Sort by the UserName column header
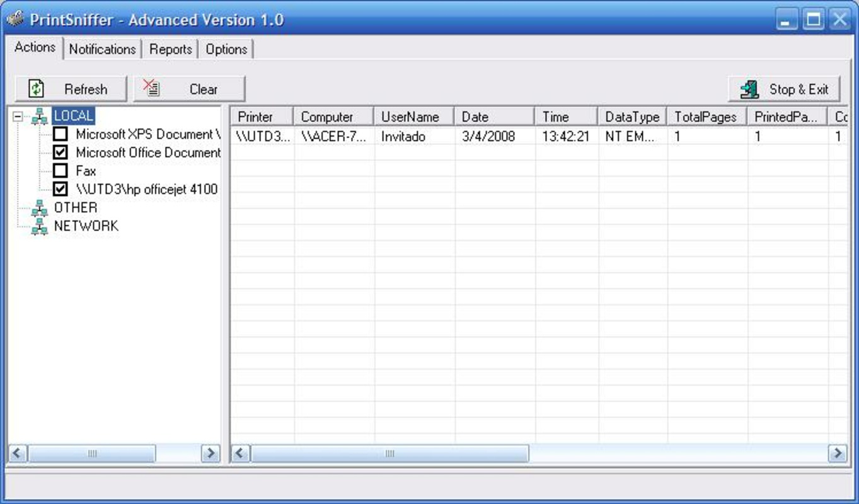 coord(415,117)
